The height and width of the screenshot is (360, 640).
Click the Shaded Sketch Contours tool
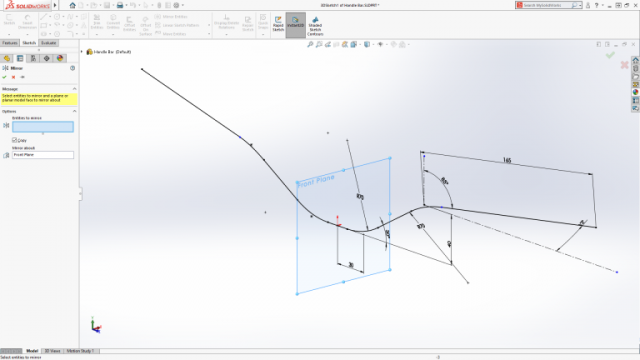click(315, 26)
